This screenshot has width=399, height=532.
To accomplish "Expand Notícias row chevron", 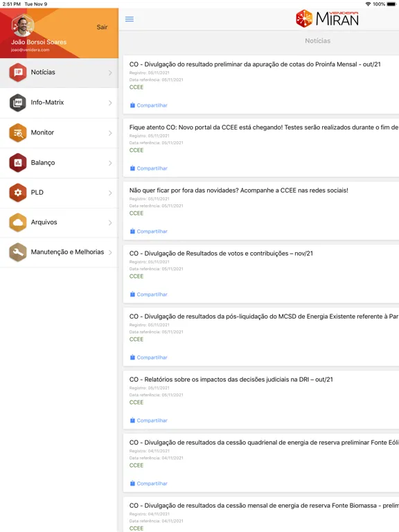I will pyautogui.click(x=110, y=73).
